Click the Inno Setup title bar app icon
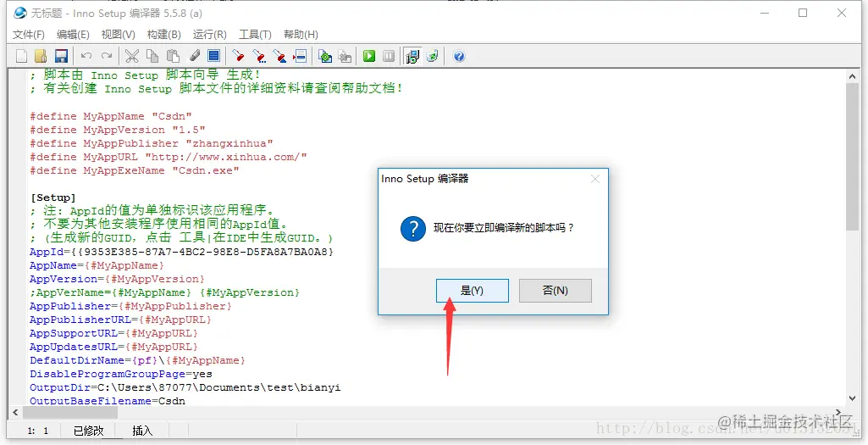The width and height of the screenshot is (868, 445). (x=20, y=13)
